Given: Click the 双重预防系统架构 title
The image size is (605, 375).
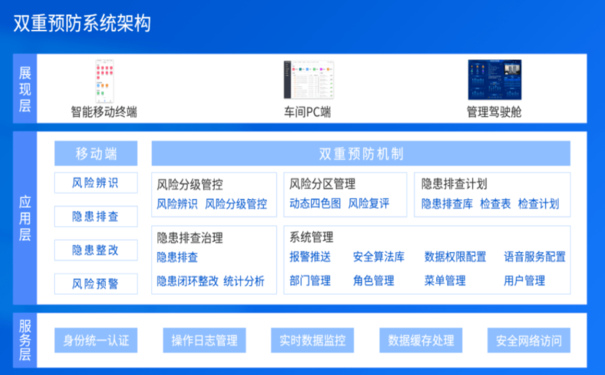Looking at the screenshot, I should coord(82,23).
